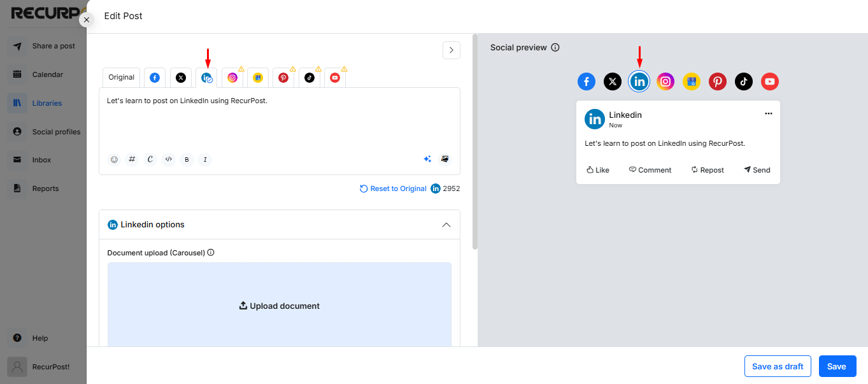Open the RecurPost! account profile
The image size is (868, 384).
click(x=44, y=367)
